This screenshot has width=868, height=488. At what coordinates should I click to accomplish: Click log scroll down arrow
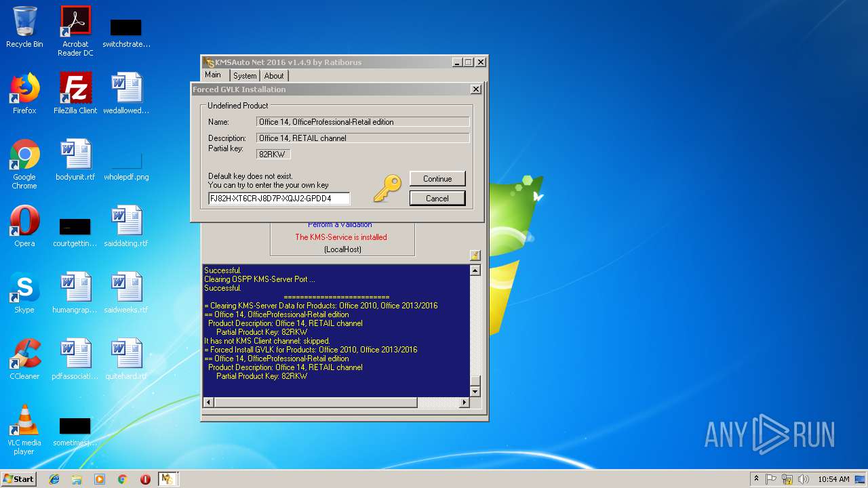click(475, 392)
